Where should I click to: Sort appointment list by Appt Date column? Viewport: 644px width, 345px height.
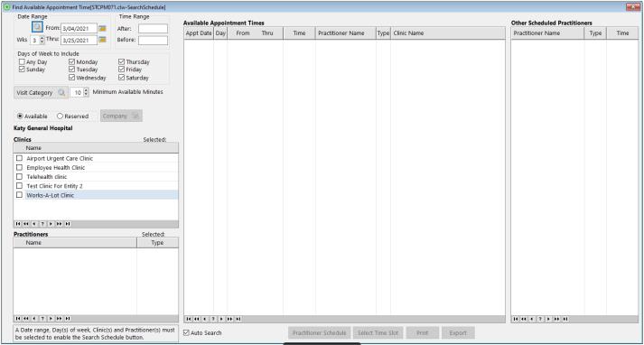point(199,33)
